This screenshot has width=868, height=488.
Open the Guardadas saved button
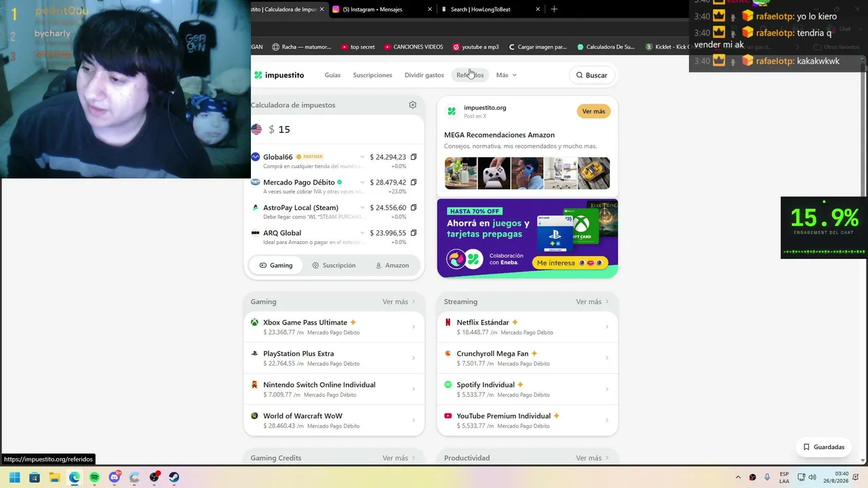pos(824,447)
